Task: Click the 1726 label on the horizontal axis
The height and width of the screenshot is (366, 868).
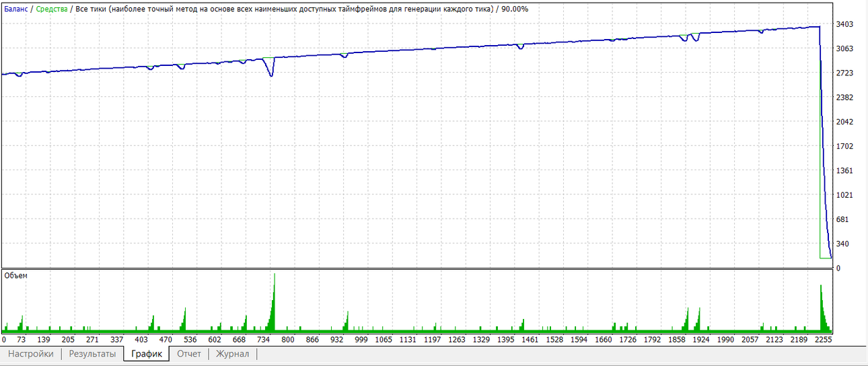Action: pos(628,340)
